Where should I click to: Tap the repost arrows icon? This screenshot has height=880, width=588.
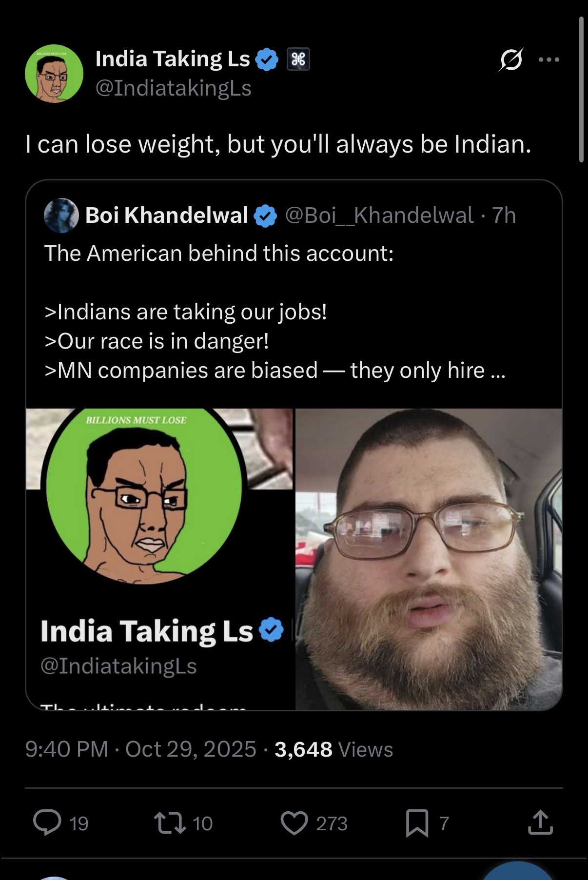click(x=170, y=822)
